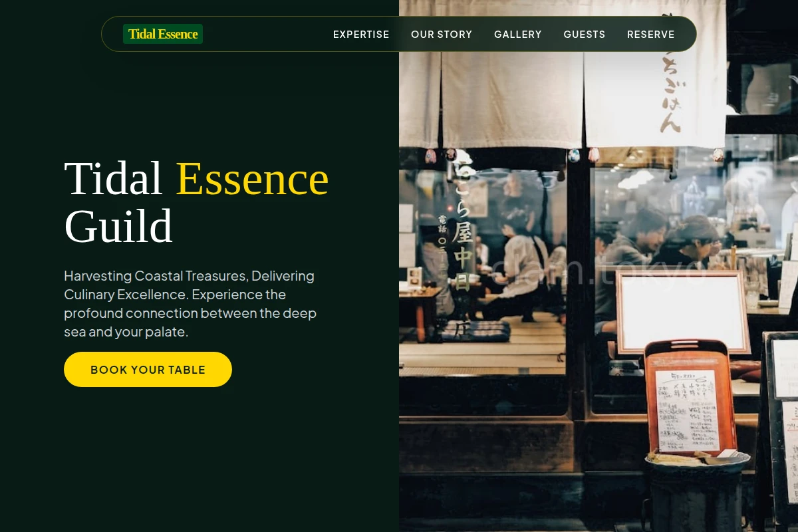Click the Tidal Essence logo badge
This screenshot has height=532, width=798.
[x=163, y=34]
